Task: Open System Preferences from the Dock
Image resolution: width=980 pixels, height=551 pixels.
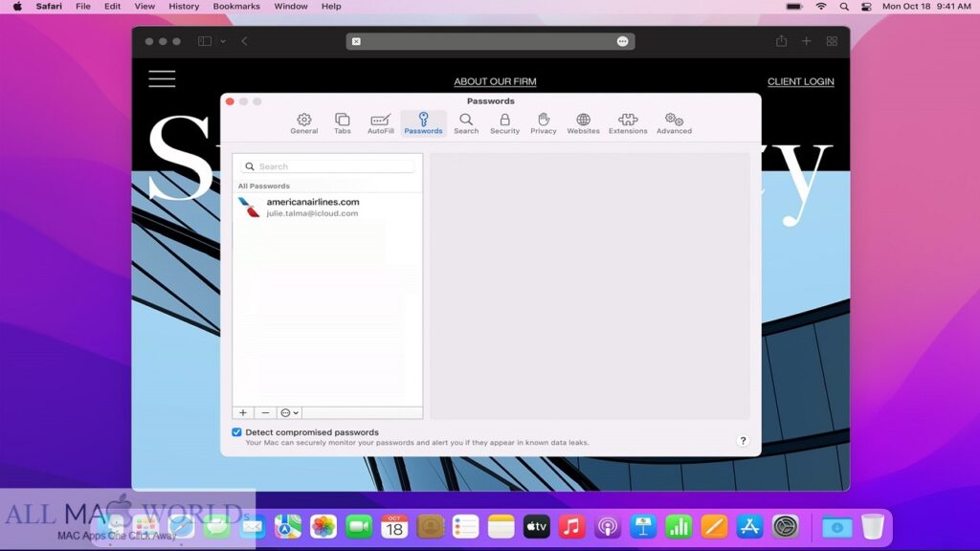Action: click(x=786, y=527)
